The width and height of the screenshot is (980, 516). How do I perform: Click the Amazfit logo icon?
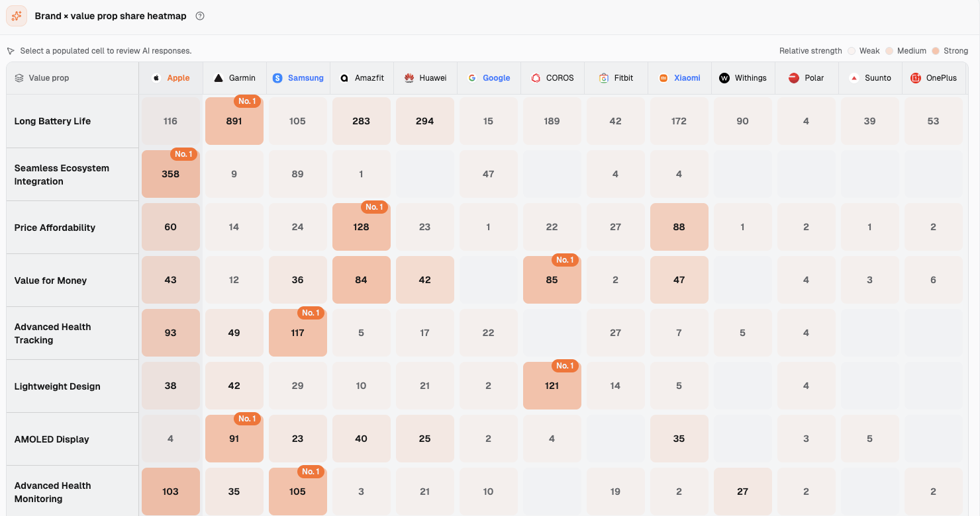[x=344, y=78]
